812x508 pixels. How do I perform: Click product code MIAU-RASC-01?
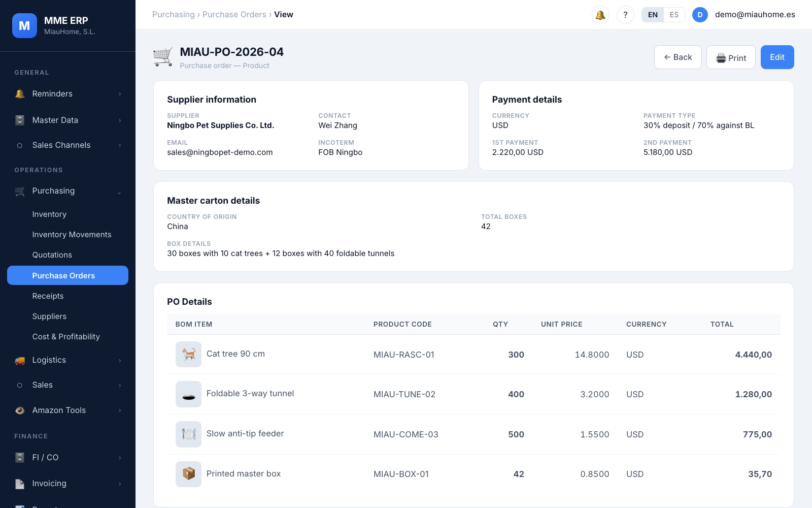click(x=404, y=355)
